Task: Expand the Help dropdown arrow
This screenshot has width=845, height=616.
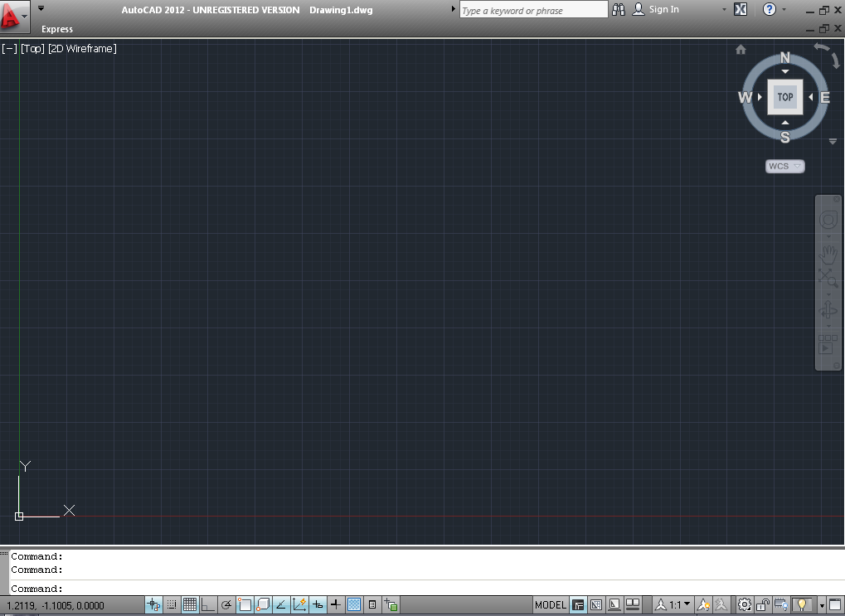Action: tap(784, 10)
